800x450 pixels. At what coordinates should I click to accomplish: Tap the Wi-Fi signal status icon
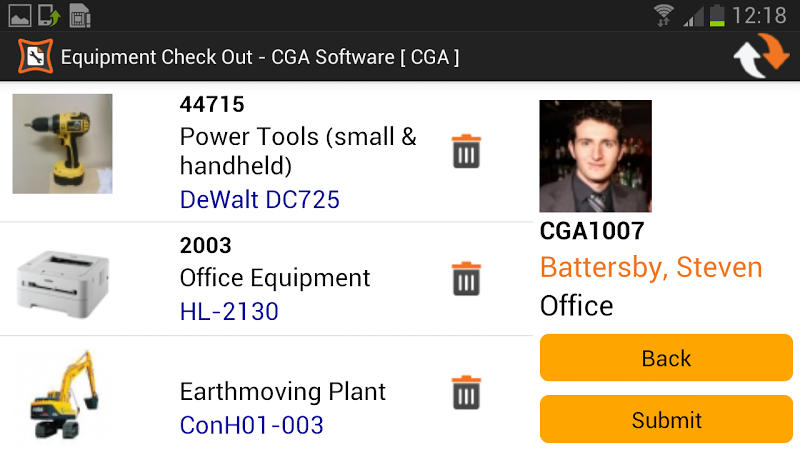tap(664, 15)
